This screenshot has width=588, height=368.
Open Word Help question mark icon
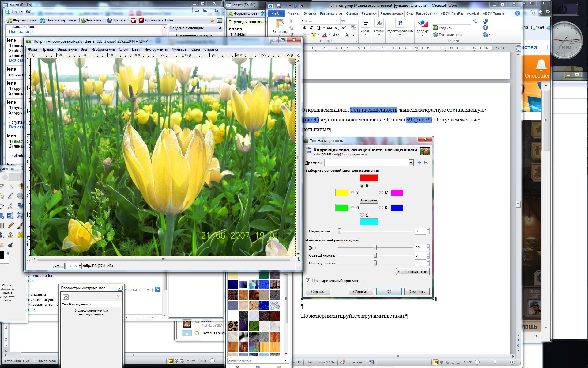tap(517, 13)
